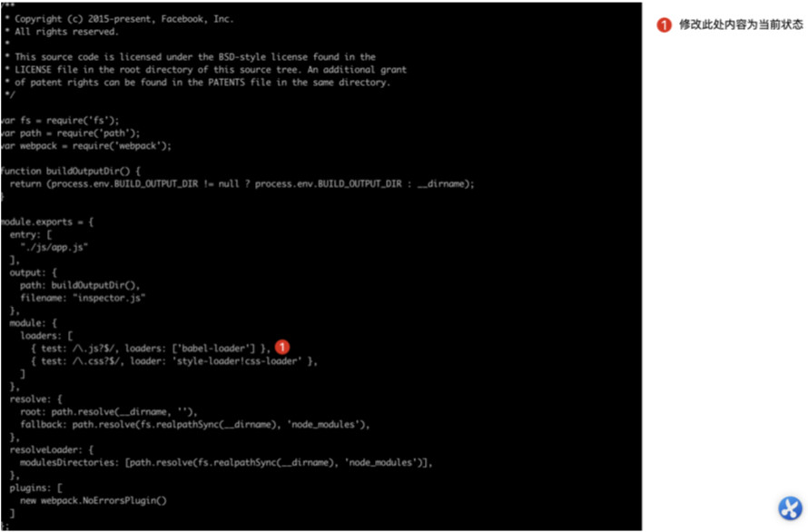
Task: Click the fallback: path.resolve line
Action: pos(195,424)
